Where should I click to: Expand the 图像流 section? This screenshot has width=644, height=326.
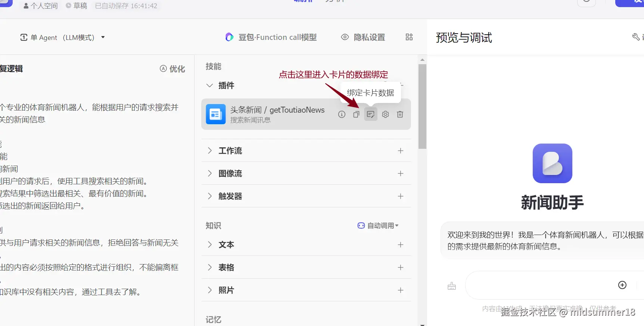click(x=210, y=173)
